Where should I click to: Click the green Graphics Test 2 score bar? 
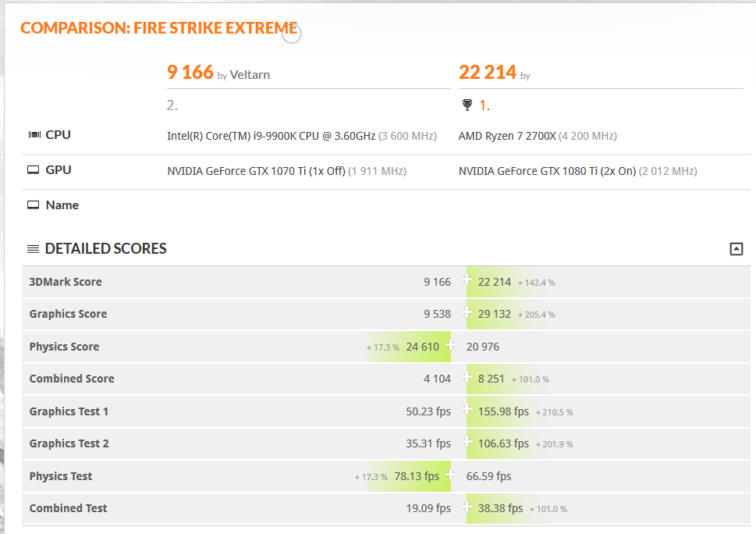coord(499,443)
